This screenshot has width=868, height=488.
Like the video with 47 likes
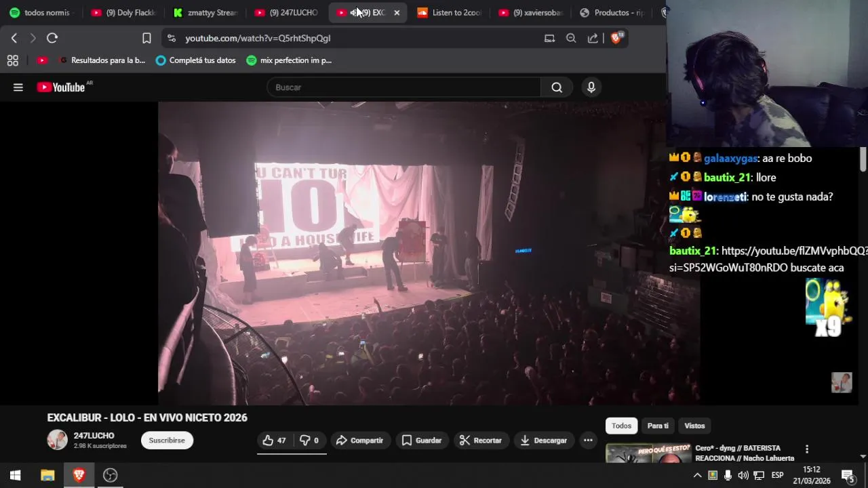pos(275,441)
